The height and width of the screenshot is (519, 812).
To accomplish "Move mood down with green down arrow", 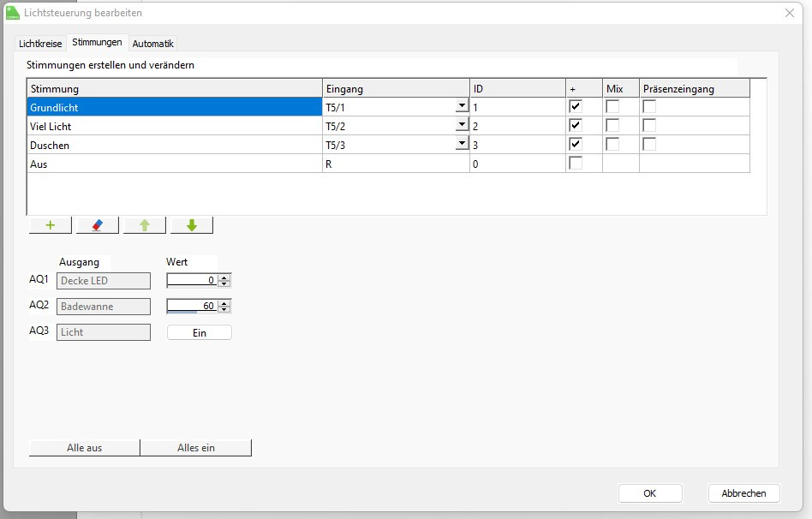I will [x=192, y=225].
